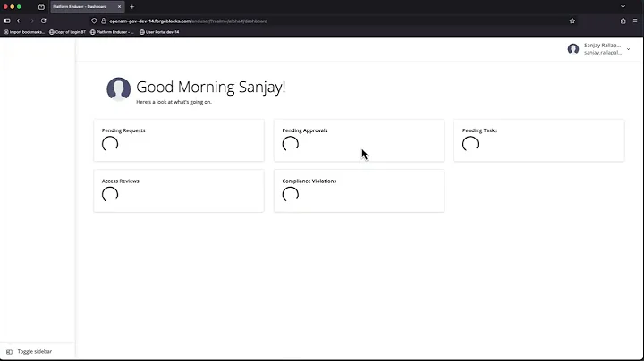Go forward one page
The width and height of the screenshot is (644, 361).
pyautogui.click(x=31, y=21)
